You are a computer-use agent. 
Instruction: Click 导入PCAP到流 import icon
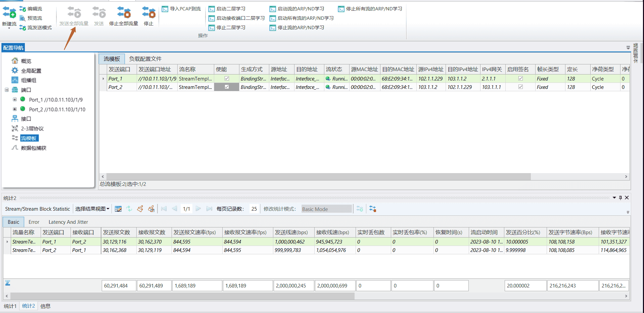165,9
